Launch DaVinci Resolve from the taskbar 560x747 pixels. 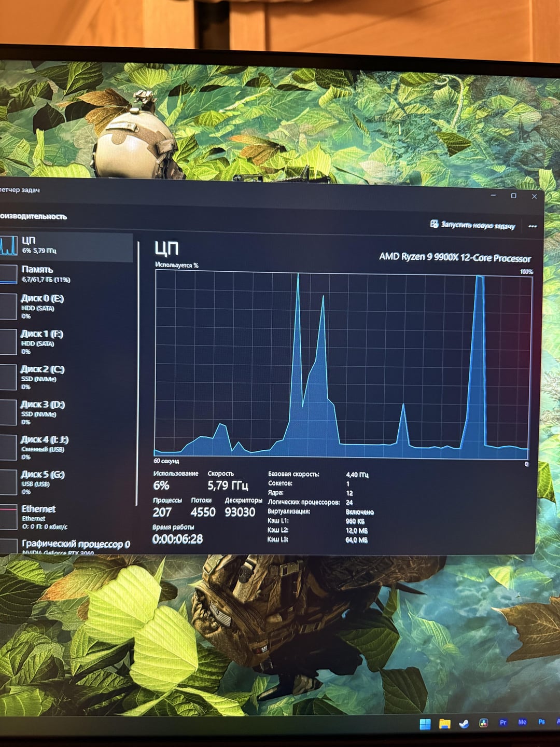pyautogui.click(x=484, y=723)
